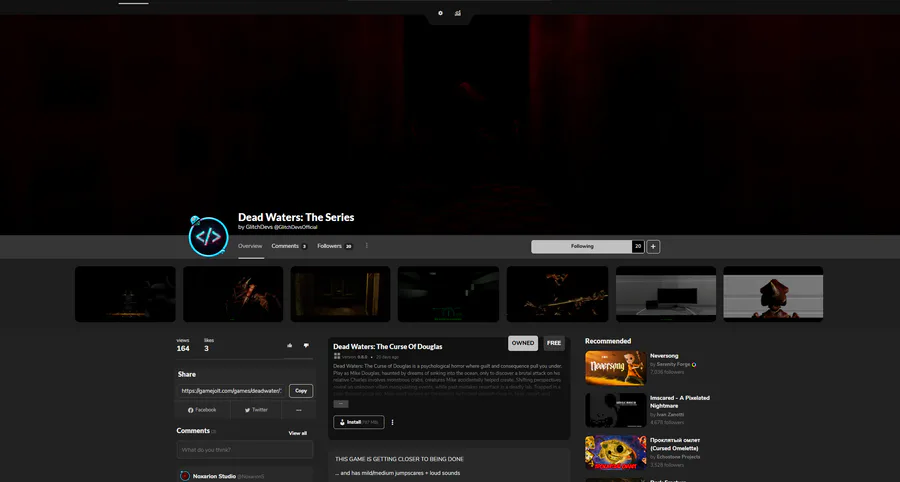Open the Noxarion Studio commenter avatar
Viewport: 900px width, 482px height.
click(x=185, y=476)
